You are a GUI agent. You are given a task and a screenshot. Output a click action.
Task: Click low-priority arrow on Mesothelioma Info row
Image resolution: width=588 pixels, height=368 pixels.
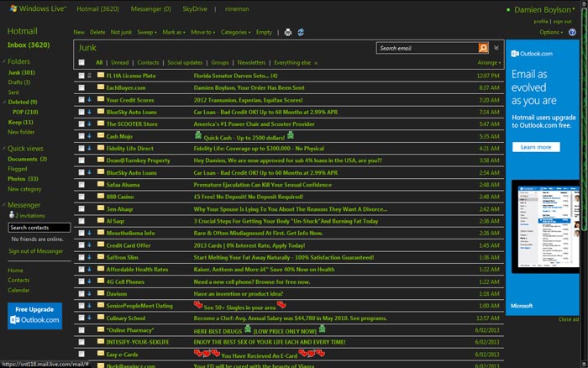click(89, 233)
